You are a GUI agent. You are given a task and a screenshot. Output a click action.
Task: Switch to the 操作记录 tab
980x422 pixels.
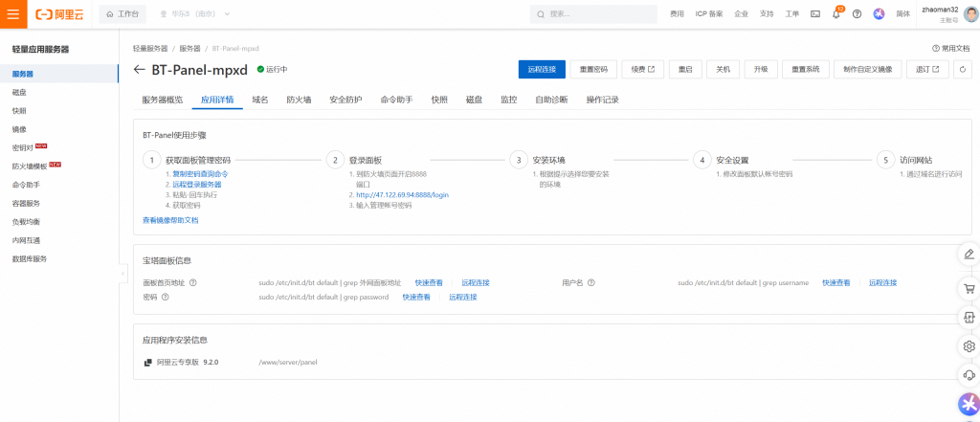coord(603,100)
